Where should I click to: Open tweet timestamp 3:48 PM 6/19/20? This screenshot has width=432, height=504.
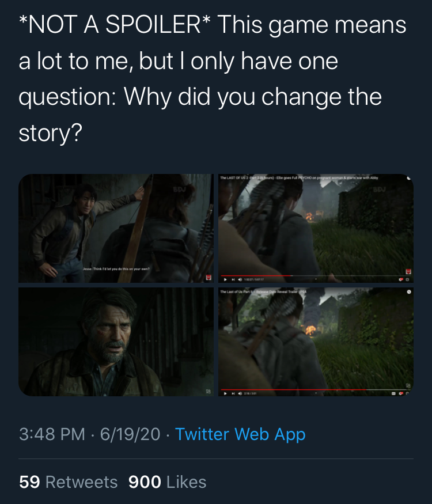(89, 434)
